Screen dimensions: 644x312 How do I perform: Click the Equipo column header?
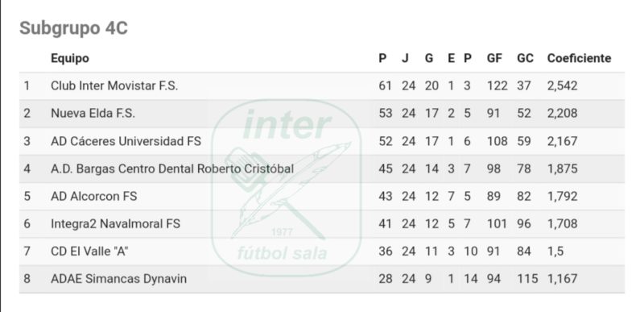pos(70,58)
